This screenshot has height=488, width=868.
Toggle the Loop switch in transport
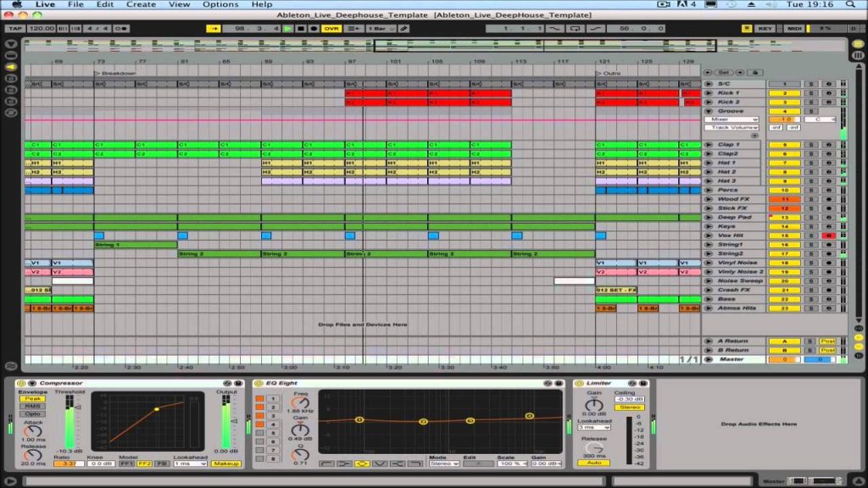[x=576, y=28]
